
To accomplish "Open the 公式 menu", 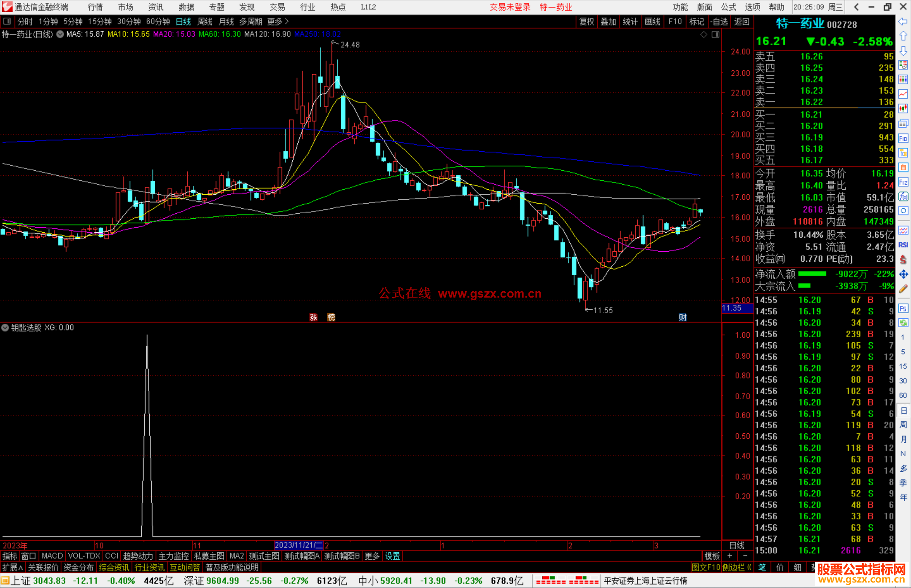I will (728, 7).
